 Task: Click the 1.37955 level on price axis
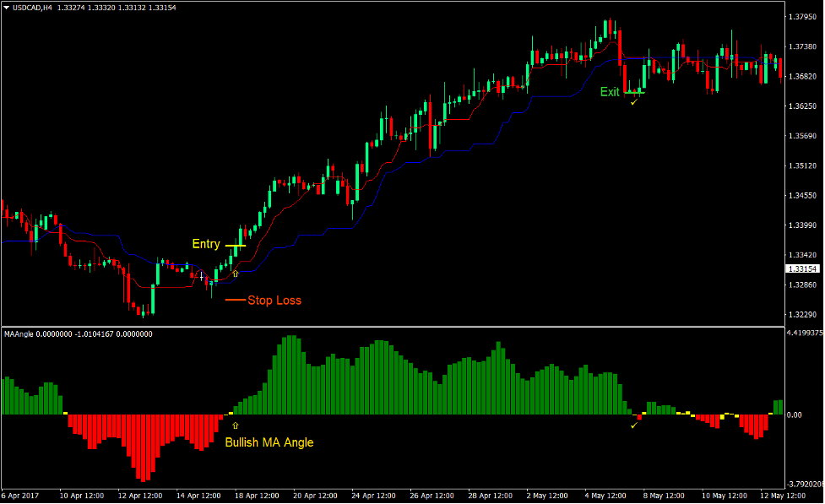pos(801,17)
